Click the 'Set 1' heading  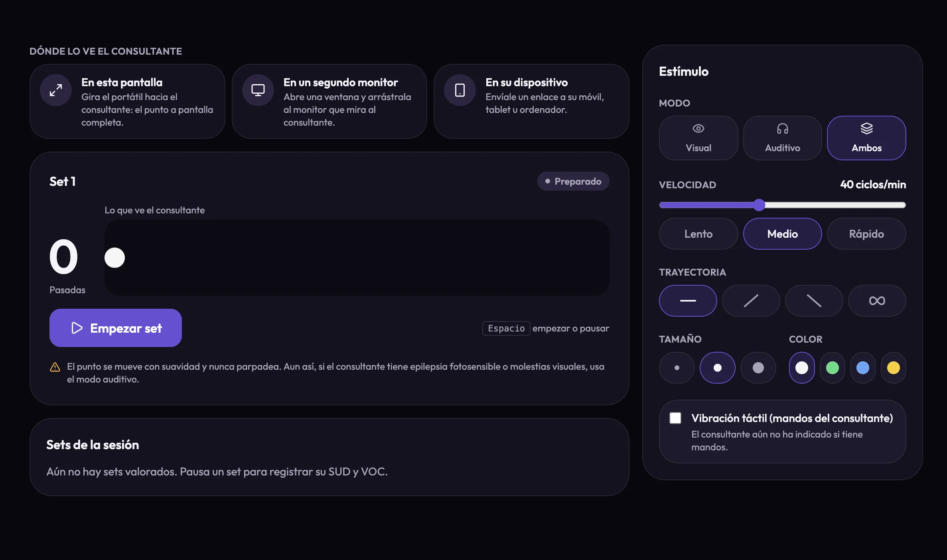63,181
